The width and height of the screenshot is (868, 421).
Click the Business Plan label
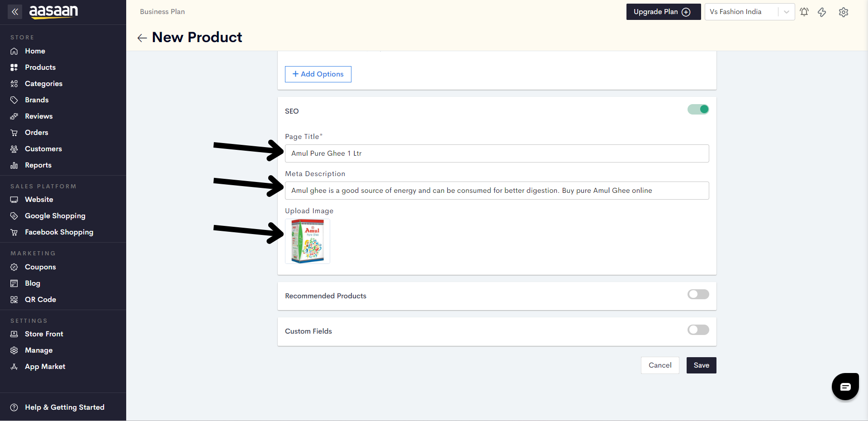(162, 12)
